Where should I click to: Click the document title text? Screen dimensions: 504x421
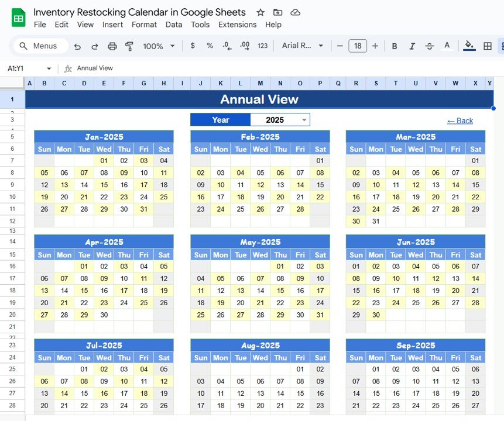(139, 12)
